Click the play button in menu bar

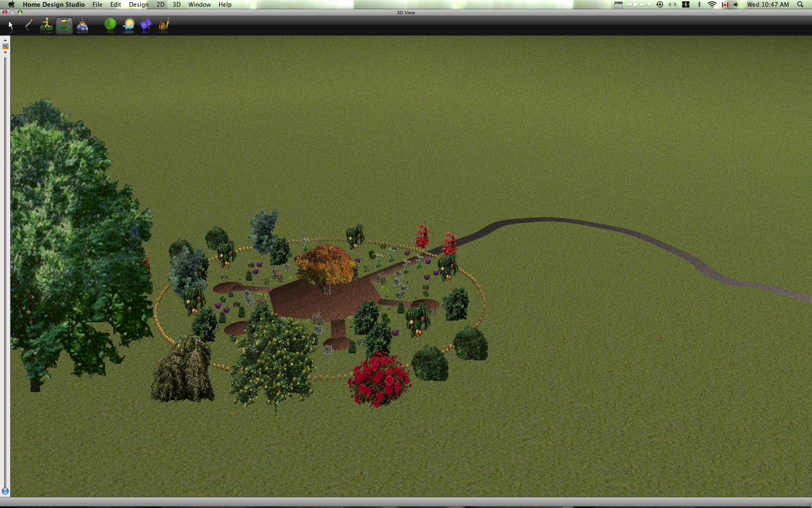[x=635, y=5]
